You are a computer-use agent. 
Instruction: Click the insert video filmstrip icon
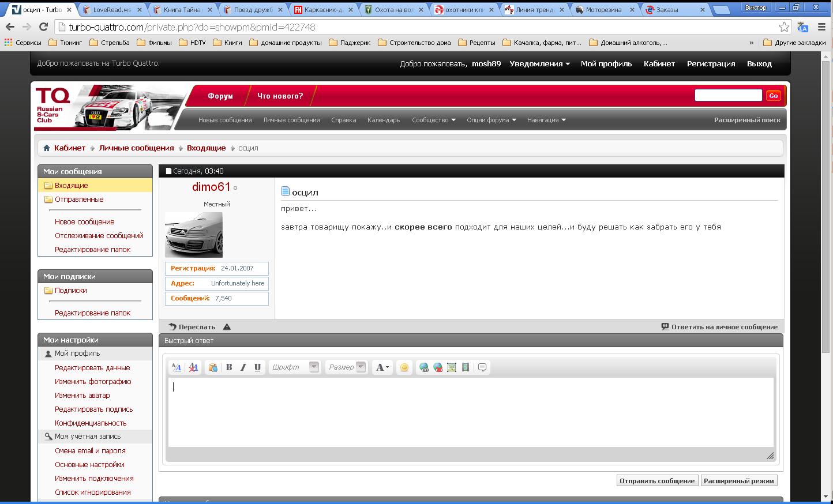(x=466, y=367)
